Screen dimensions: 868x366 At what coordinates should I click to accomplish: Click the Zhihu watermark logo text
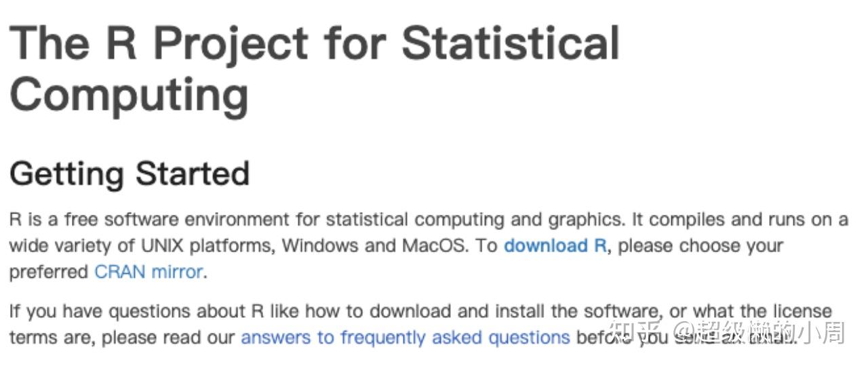tap(633, 332)
